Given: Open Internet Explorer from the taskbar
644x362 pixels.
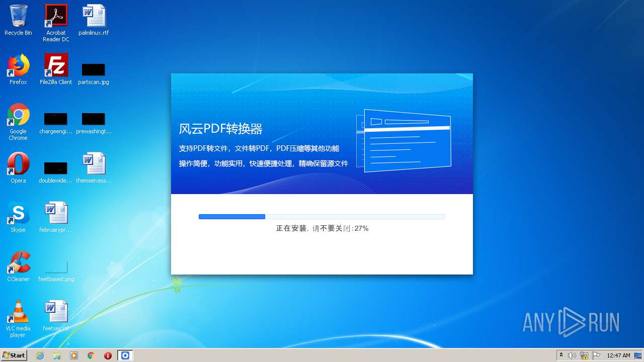Looking at the screenshot, I should click(x=40, y=355).
